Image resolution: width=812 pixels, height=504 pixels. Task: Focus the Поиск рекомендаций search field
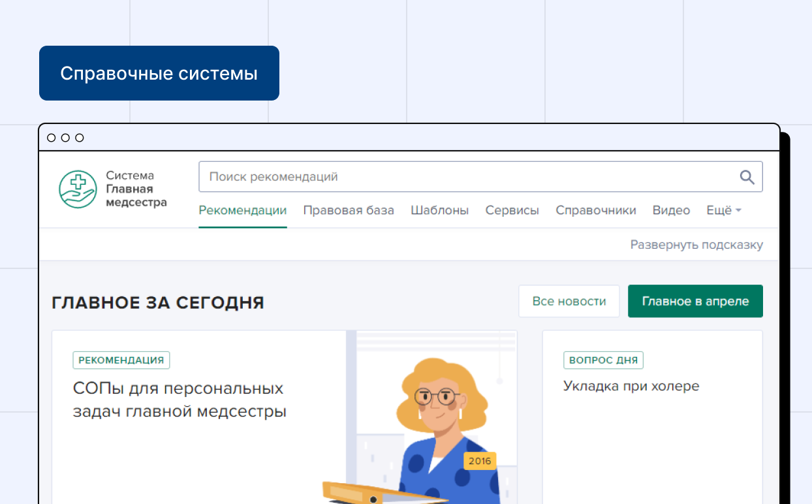pyautogui.click(x=480, y=177)
